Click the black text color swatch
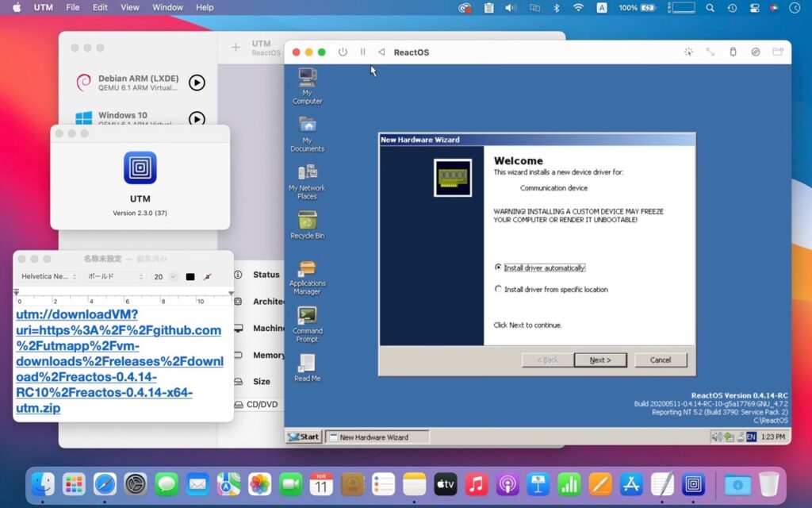Image resolution: width=812 pixels, height=508 pixels. tap(190, 277)
